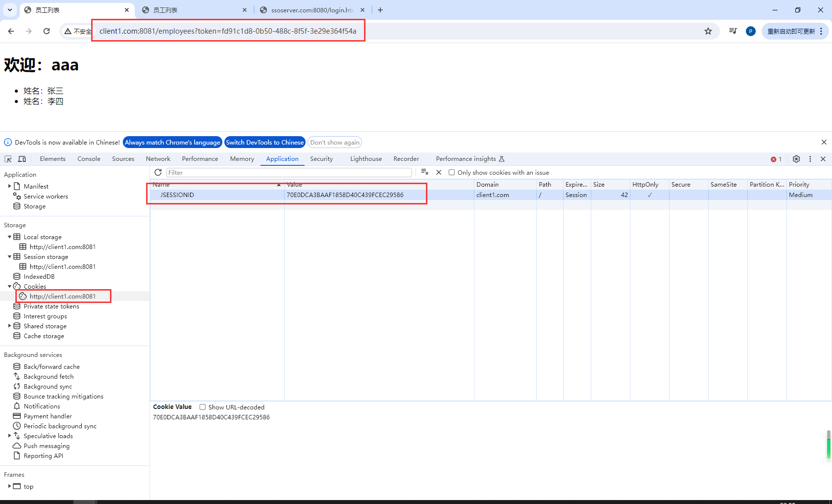Image resolution: width=832 pixels, height=504 pixels.
Task: Click the address bar URL
Action: tap(228, 31)
